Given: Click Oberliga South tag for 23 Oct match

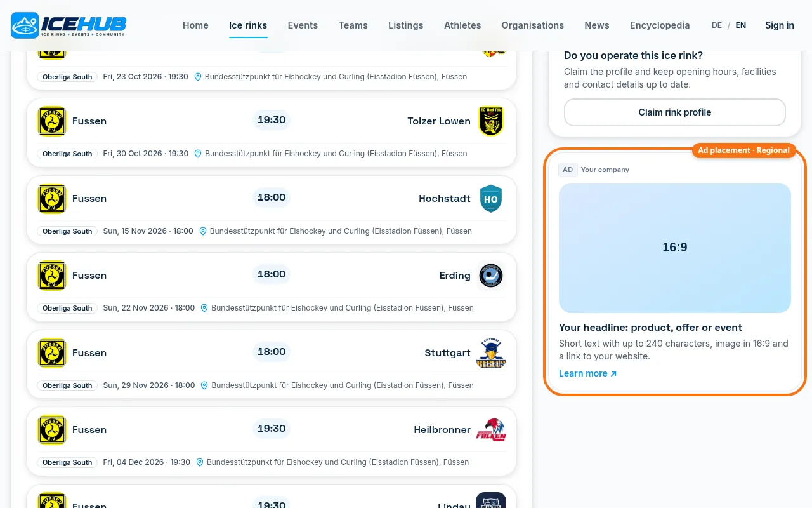Looking at the screenshot, I should [x=67, y=77].
